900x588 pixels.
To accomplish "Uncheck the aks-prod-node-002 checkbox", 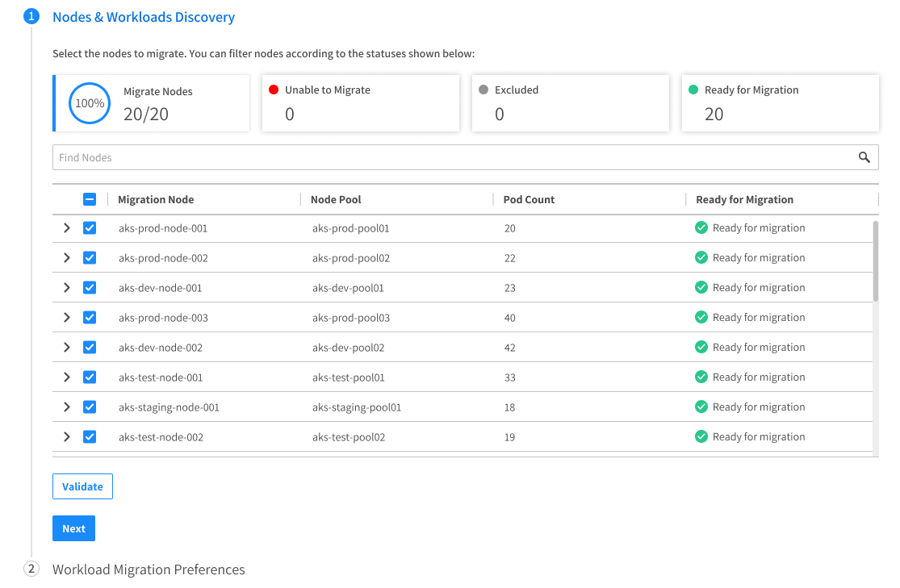I will point(90,258).
